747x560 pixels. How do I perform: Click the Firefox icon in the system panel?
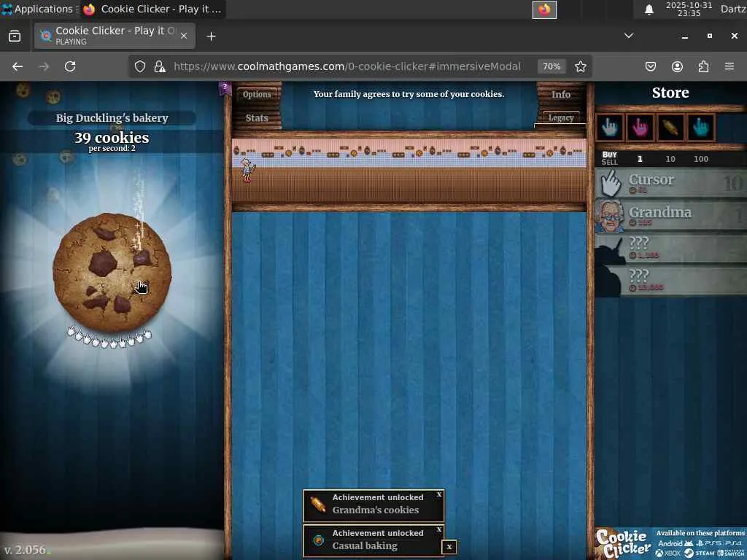544,9
